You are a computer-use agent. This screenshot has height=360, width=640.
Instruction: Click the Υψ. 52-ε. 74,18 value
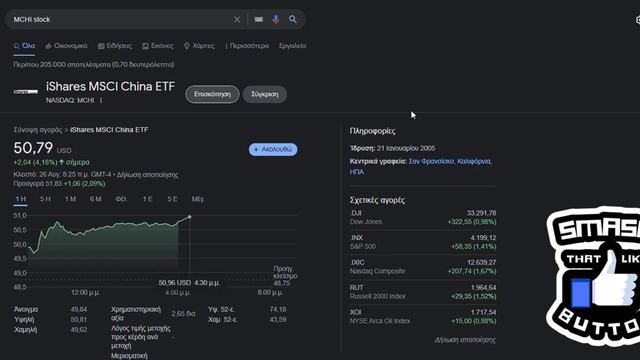click(x=278, y=309)
